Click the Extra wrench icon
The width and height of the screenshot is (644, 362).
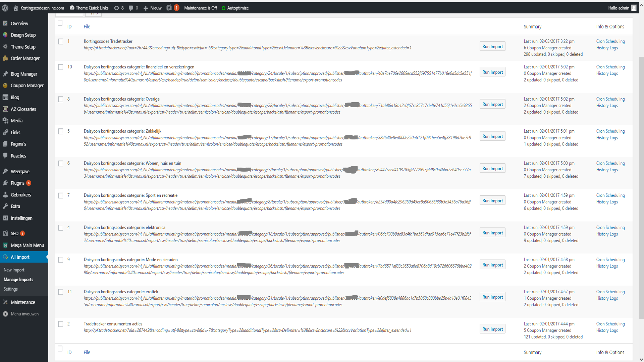click(5, 206)
